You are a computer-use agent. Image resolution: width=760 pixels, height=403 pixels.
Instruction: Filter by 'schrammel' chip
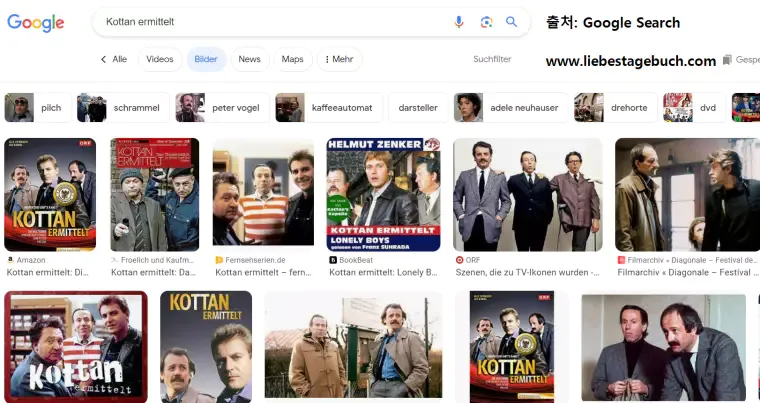tap(123, 108)
